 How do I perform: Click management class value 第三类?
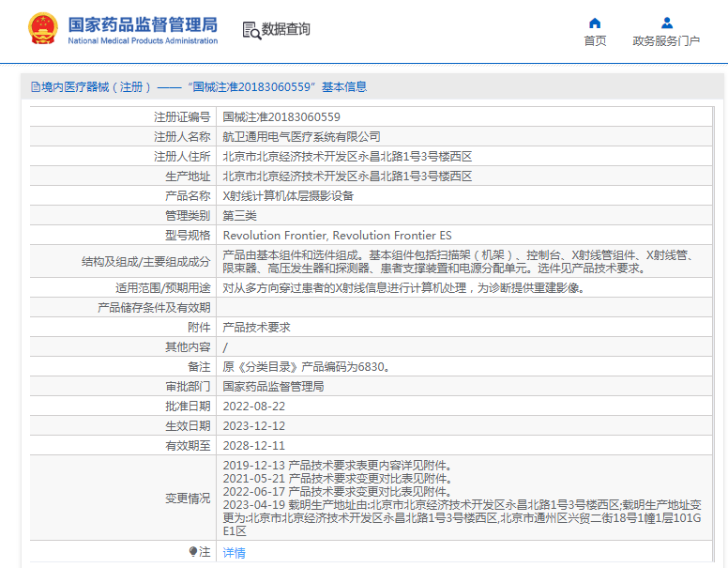pos(239,216)
